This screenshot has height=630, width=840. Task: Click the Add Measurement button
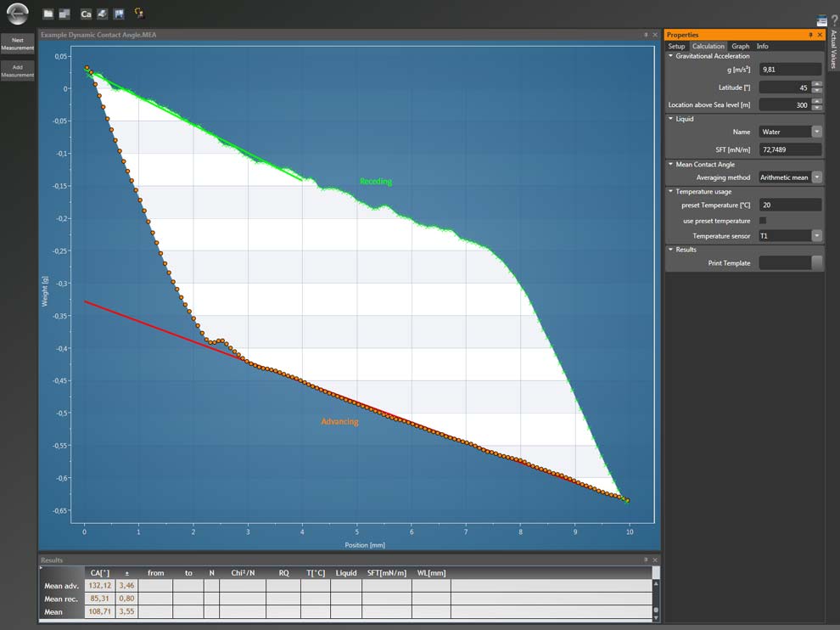[17, 71]
